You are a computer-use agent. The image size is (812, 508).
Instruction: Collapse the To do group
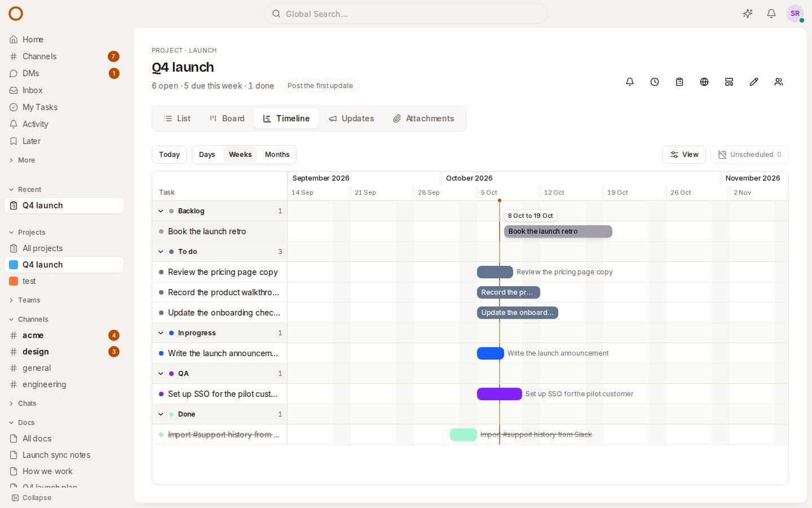point(161,252)
